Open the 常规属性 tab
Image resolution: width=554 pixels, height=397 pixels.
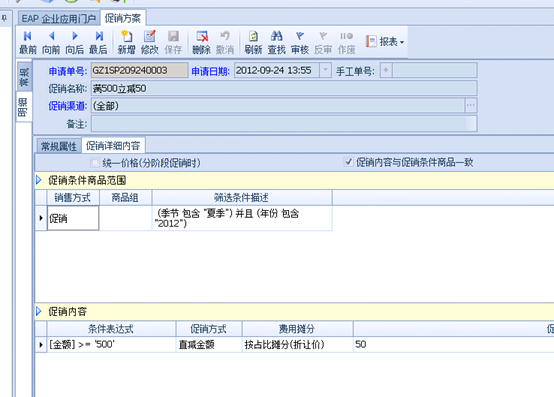[x=59, y=146]
